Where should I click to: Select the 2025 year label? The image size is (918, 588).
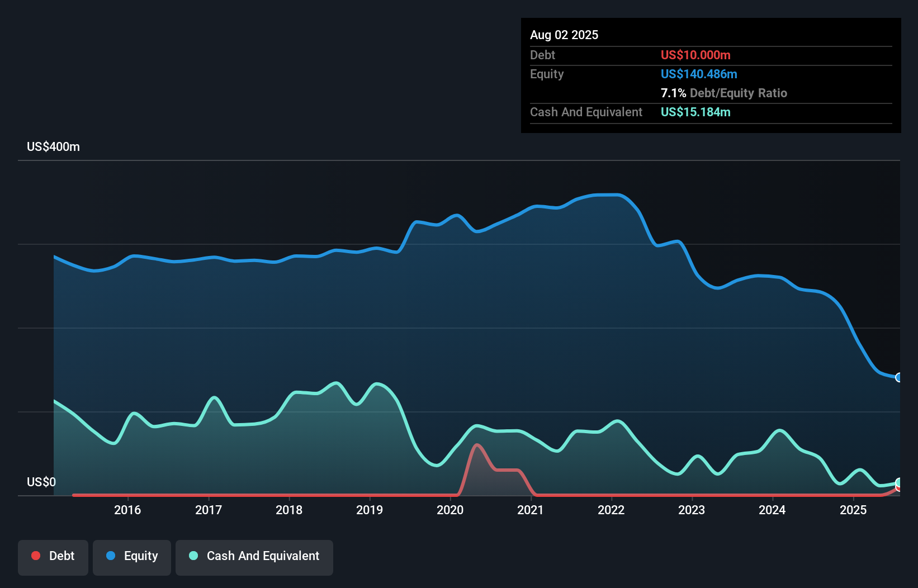tap(853, 510)
